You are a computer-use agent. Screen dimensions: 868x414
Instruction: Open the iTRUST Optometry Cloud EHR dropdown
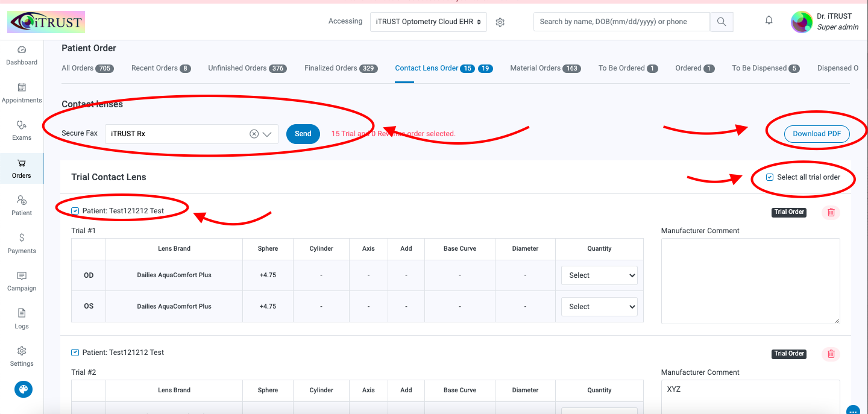tap(428, 22)
